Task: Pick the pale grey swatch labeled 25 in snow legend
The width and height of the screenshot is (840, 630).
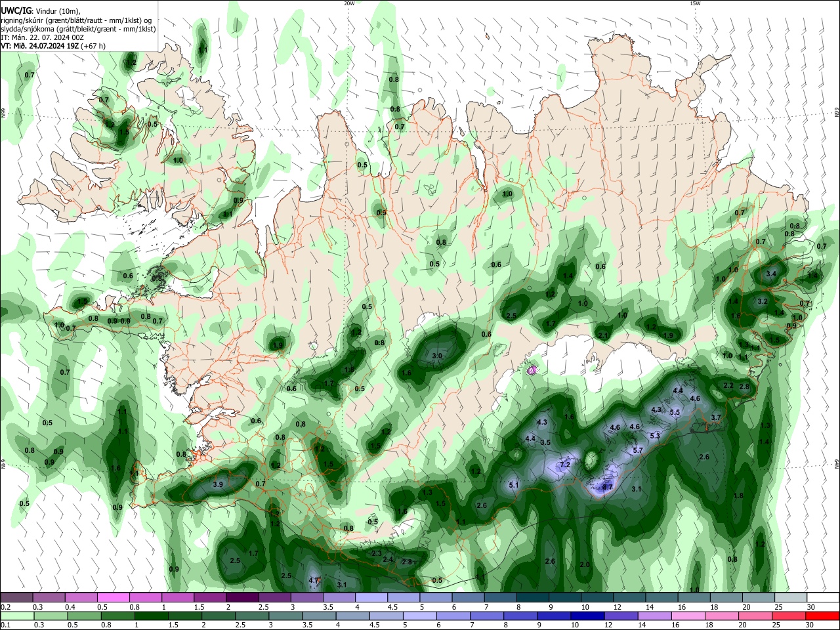Action: [x=789, y=598]
